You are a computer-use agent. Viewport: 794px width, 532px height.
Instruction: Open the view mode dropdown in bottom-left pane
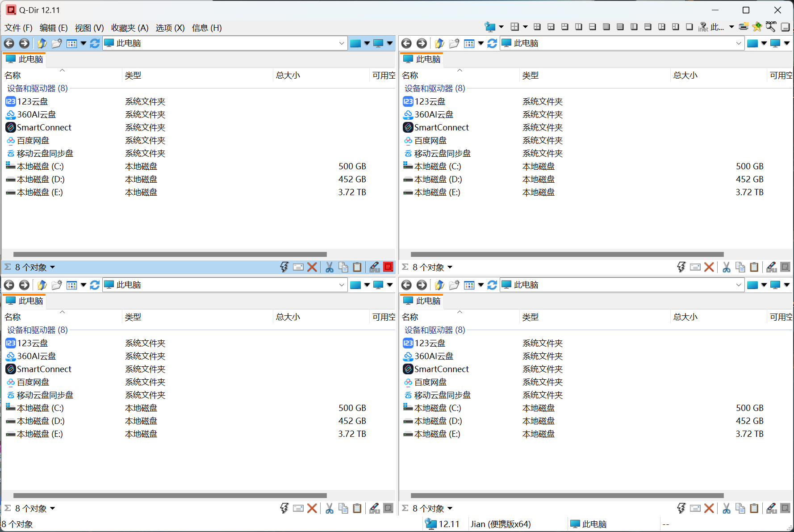pos(83,285)
